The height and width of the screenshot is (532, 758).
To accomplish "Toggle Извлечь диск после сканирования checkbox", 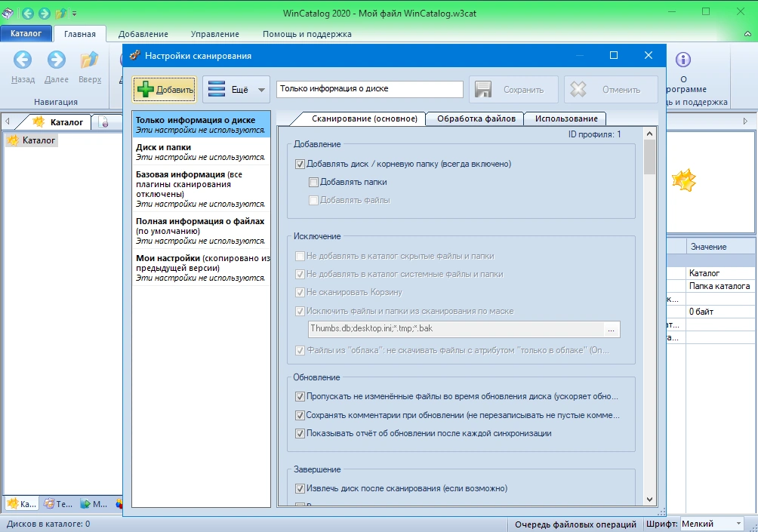I will tap(300, 488).
